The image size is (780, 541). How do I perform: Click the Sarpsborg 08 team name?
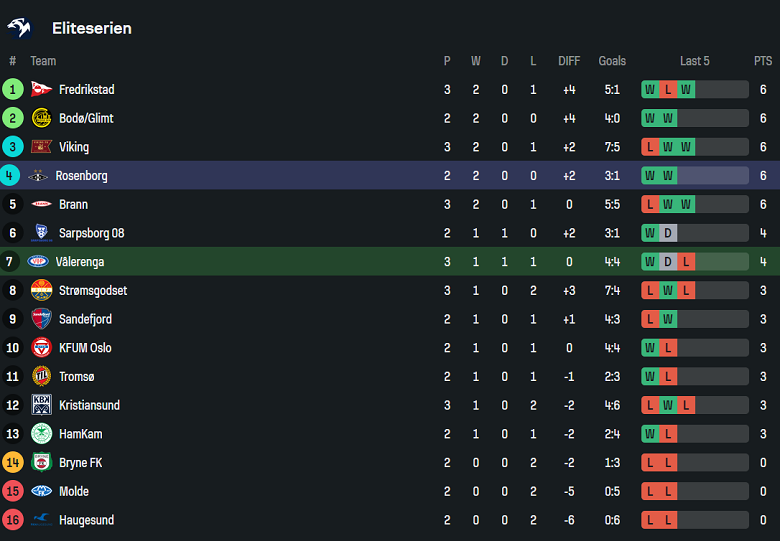pyautogui.click(x=91, y=233)
